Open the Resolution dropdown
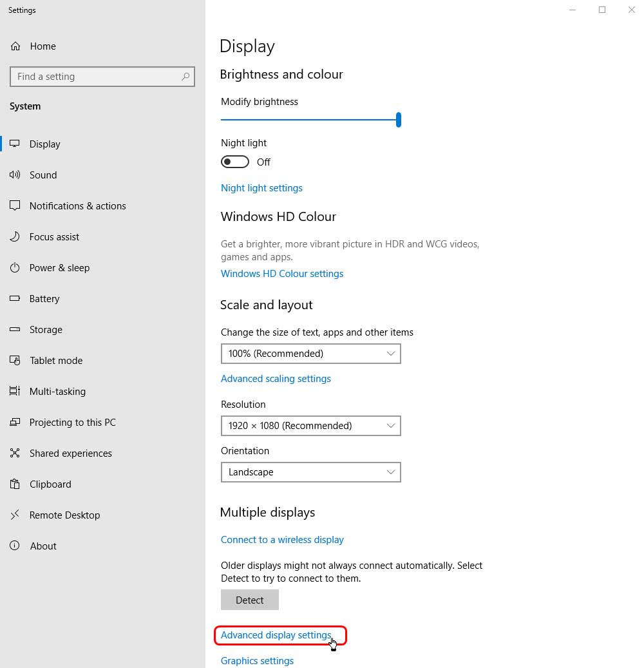644x668 pixels. (311, 425)
